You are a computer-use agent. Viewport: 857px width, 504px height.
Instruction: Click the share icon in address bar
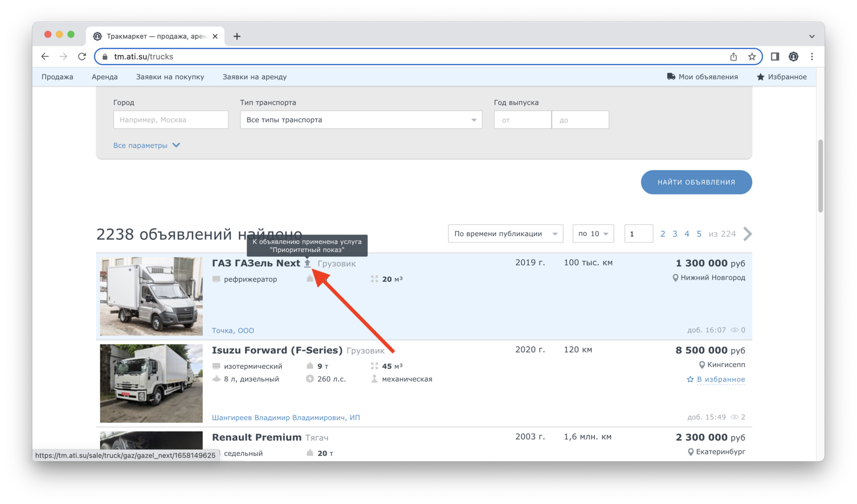[x=734, y=57]
